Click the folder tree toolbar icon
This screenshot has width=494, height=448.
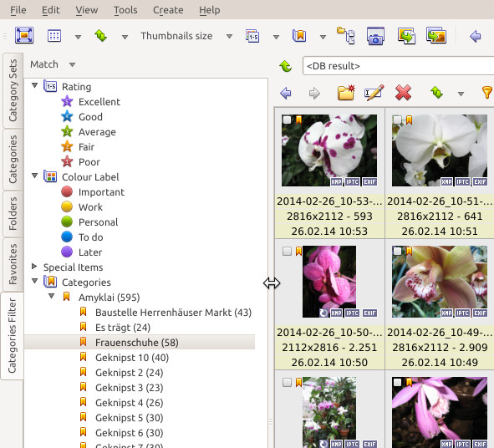click(346, 36)
